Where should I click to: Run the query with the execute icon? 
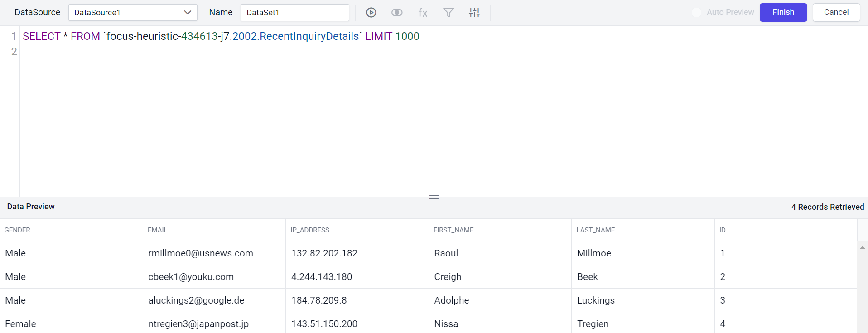(371, 13)
